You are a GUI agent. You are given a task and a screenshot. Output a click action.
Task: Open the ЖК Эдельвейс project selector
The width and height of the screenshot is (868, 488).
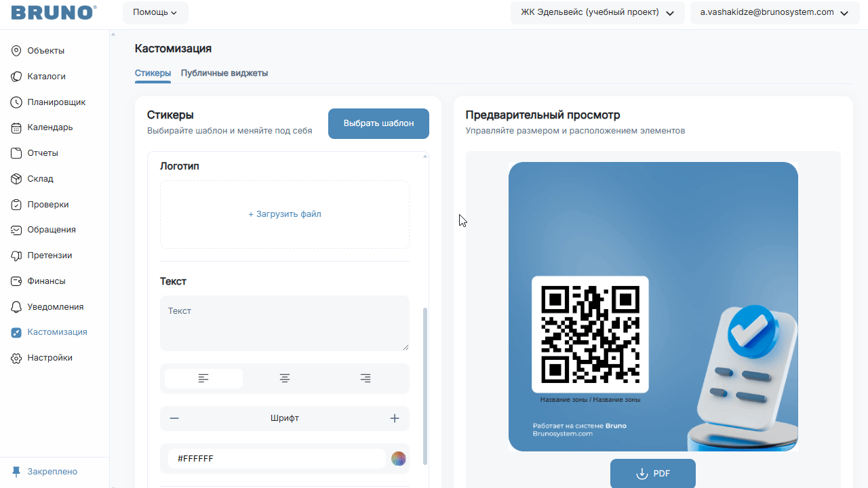click(597, 12)
